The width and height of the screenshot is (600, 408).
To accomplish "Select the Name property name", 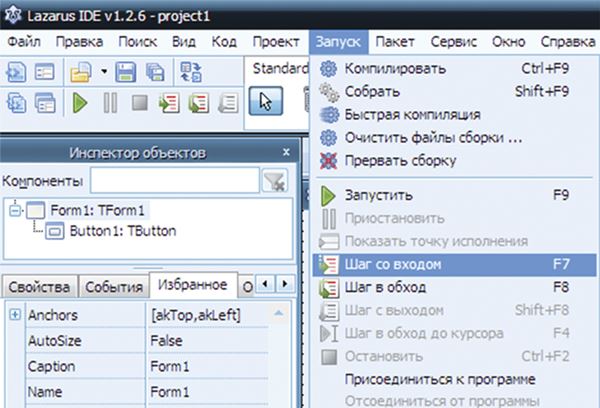I will [45, 392].
